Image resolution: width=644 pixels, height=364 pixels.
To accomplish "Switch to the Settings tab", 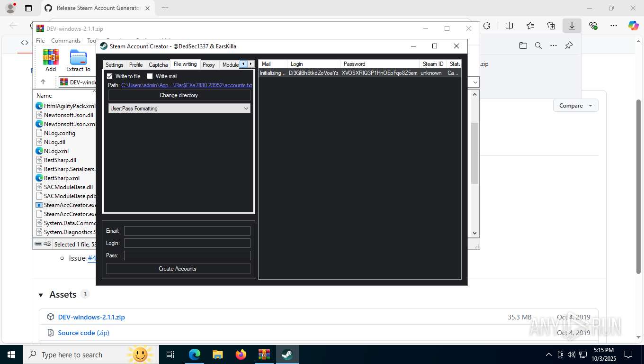I will coord(114,65).
